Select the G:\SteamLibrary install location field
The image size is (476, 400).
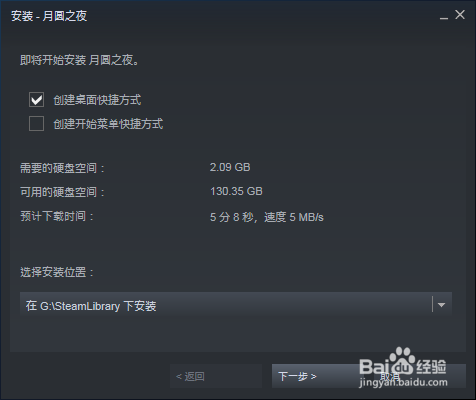236,305
